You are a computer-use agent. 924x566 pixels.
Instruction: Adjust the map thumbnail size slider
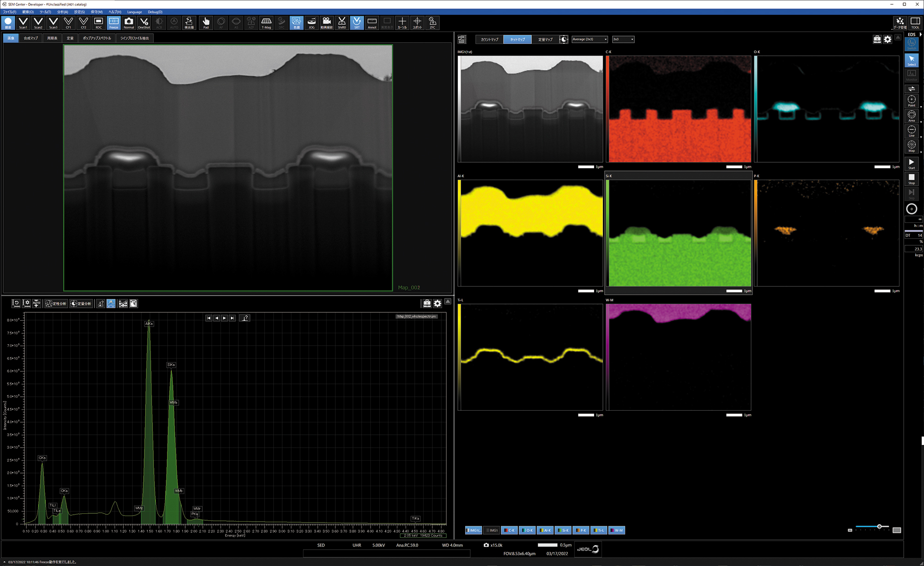coord(879,527)
